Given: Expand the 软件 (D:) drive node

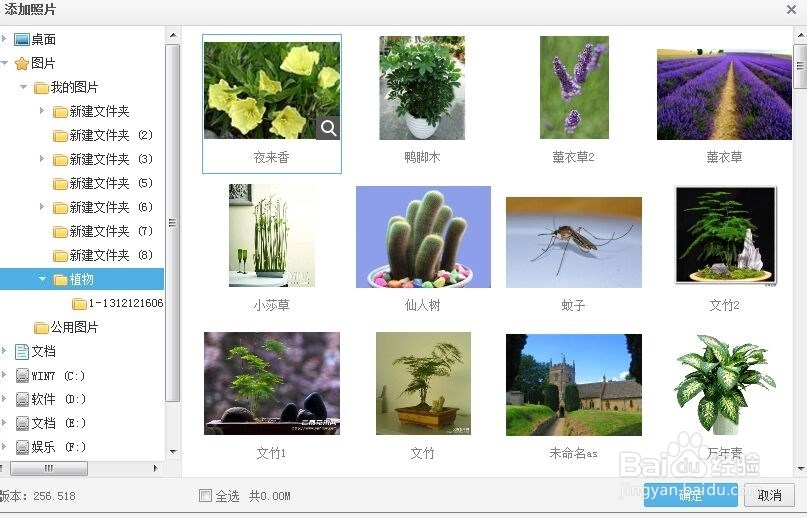Looking at the screenshot, I should point(4,399).
